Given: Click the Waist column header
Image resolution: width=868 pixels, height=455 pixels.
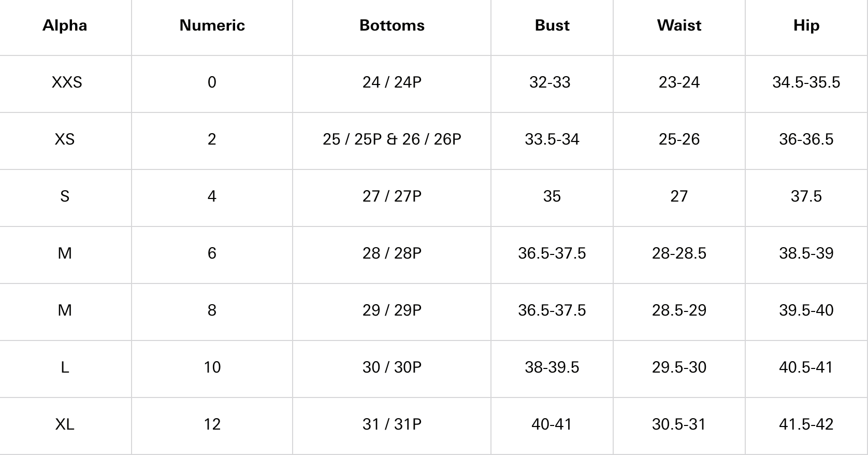Looking at the screenshot, I should click(679, 25).
